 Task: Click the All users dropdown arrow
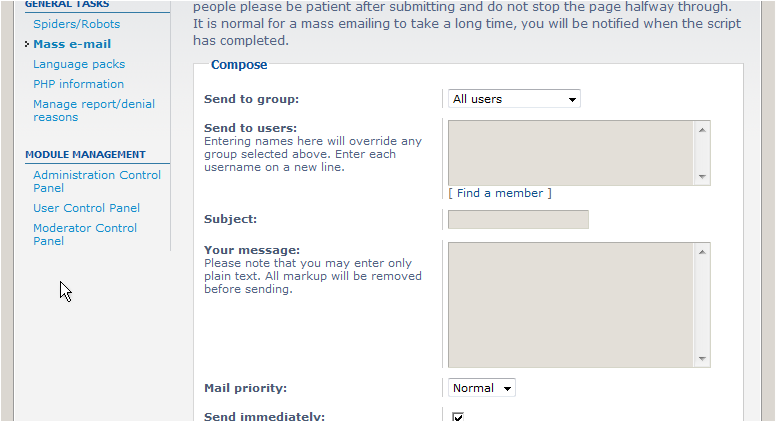(x=572, y=99)
